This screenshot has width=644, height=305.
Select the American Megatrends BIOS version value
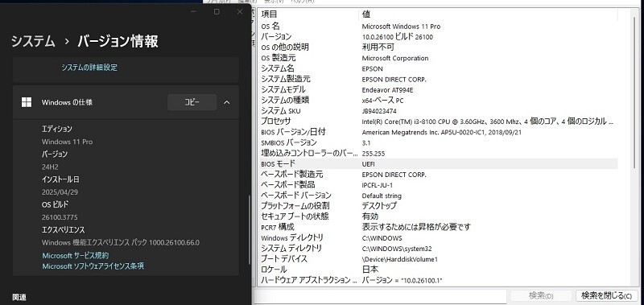(442, 132)
